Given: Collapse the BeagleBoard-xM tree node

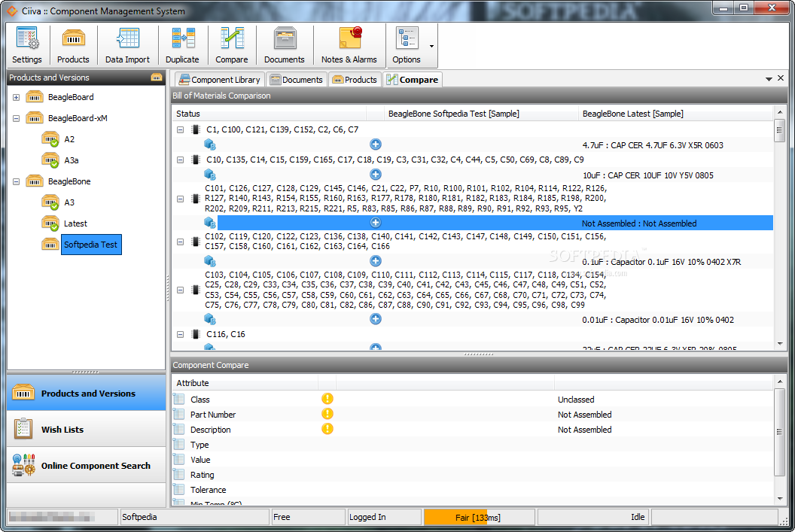Looking at the screenshot, I should coord(17,119).
